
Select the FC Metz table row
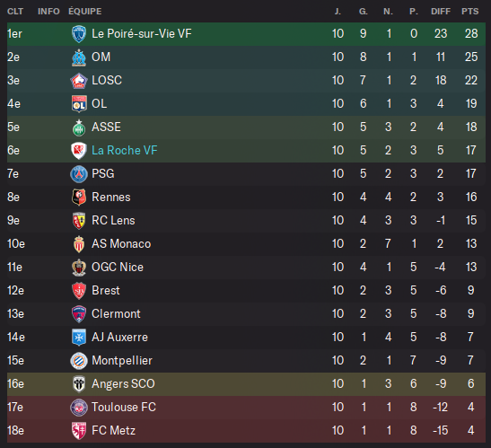click(246, 431)
